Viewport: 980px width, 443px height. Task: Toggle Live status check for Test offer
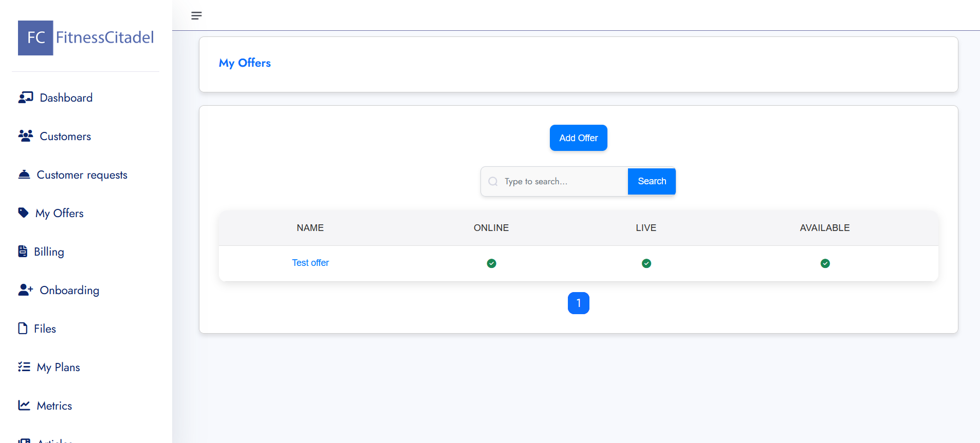646,263
